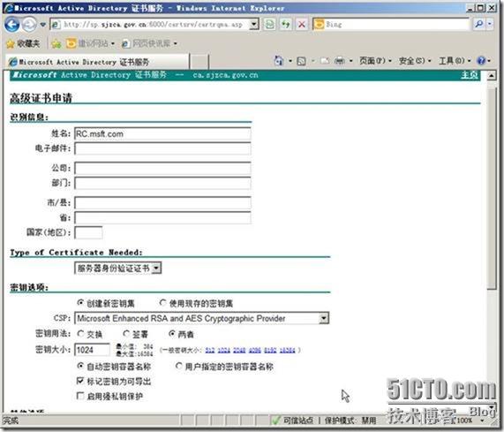Select the 交换 key usage radio button
Viewport: 504px width, 432px height.
80,334
